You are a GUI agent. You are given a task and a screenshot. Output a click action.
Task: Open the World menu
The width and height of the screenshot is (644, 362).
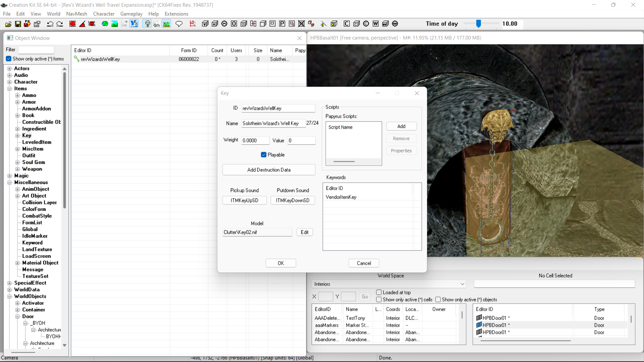tap(54, 14)
